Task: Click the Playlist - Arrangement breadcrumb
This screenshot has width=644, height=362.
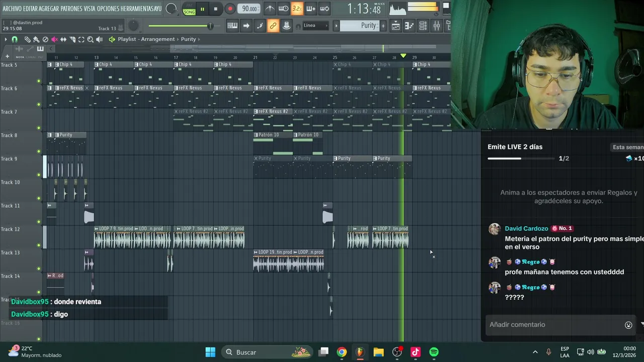Action: pyautogui.click(x=146, y=39)
